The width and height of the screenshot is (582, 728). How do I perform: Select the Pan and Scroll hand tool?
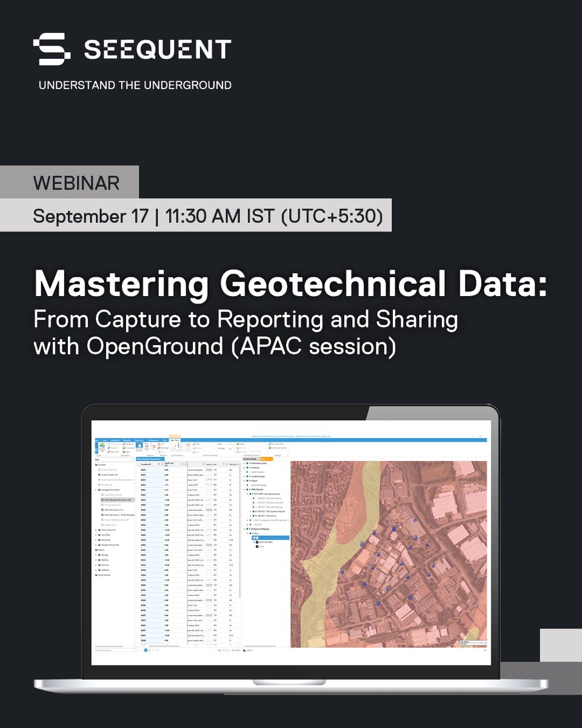(x=139, y=447)
